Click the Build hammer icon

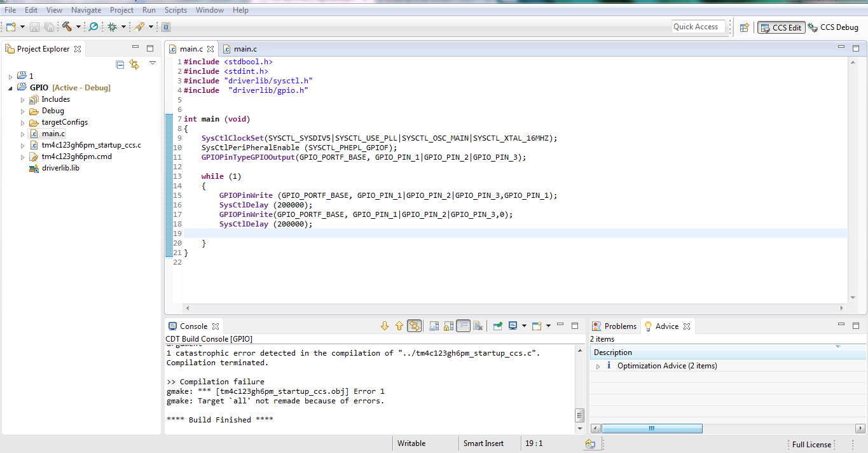pos(67,27)
